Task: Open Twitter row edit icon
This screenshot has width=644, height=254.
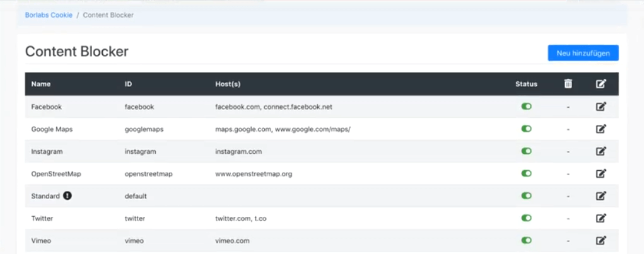Action: (x=601, y=218)
